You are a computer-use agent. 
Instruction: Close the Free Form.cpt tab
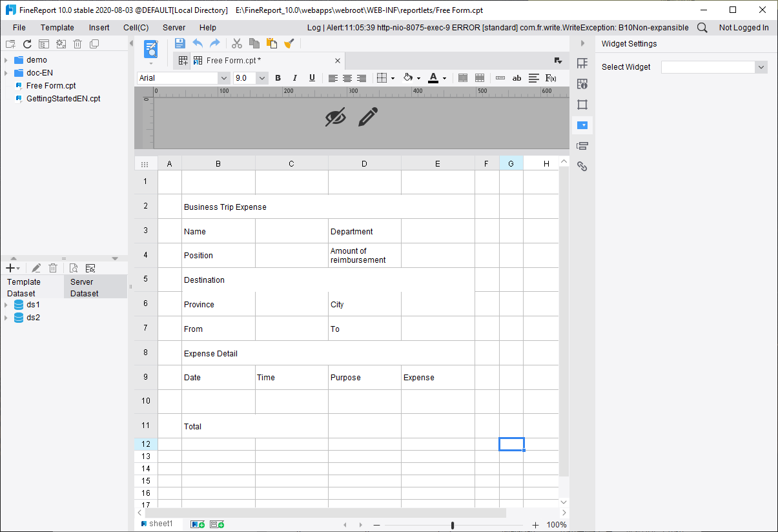pyautogui.click(x=338, y=61)
